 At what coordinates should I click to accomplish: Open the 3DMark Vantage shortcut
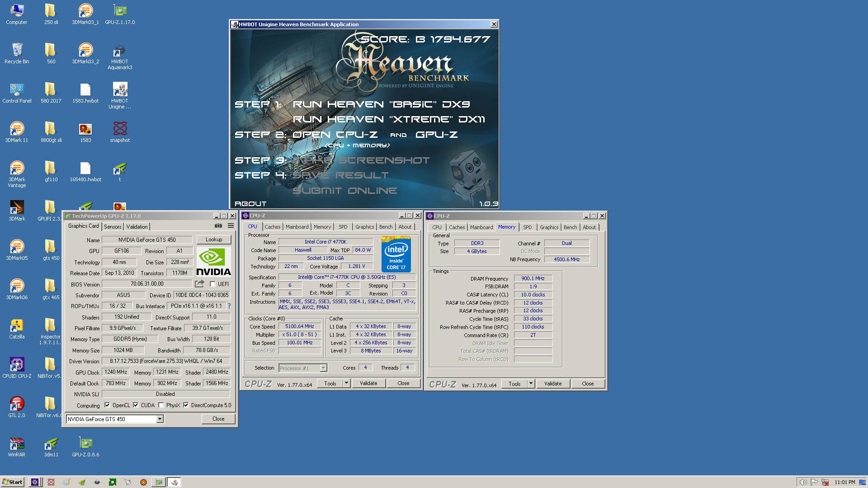click(17, 174)
